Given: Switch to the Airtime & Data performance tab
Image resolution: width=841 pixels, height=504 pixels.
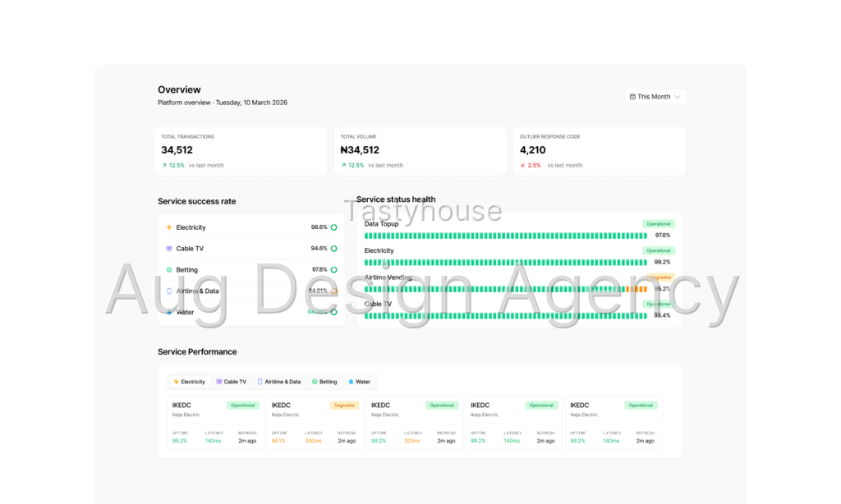Looking at the screenshot, I should tap(279, 382).
